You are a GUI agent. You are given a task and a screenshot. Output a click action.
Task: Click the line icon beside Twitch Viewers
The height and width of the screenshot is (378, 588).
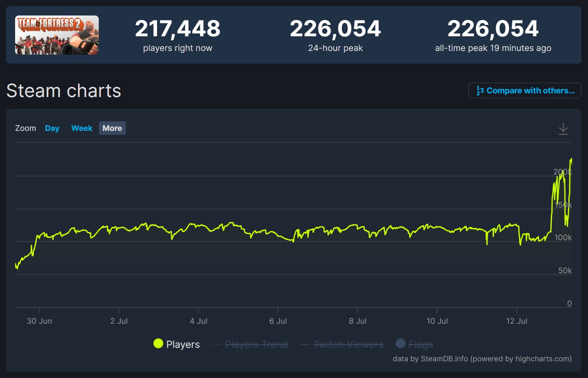[x=304, y=344]
